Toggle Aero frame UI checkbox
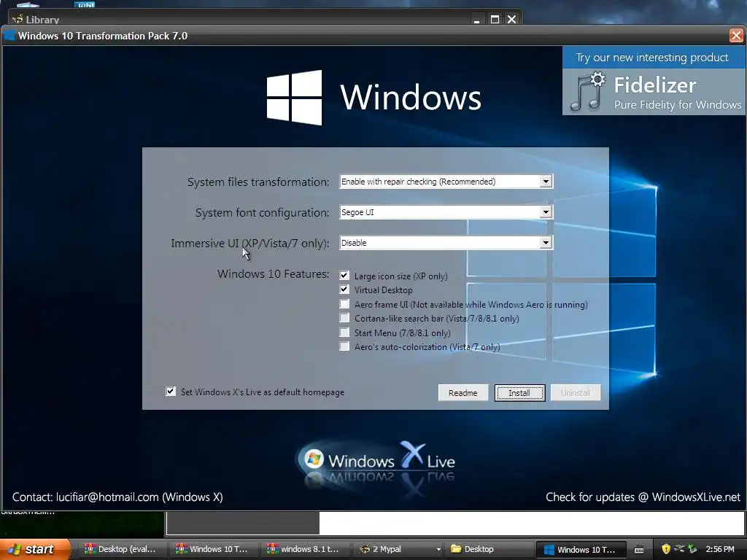 pos(344,304)
